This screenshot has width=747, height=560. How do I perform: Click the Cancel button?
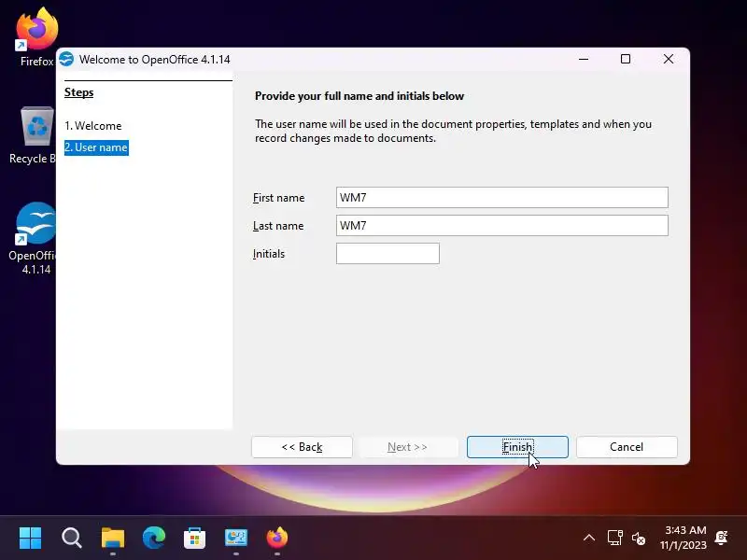click(627, 447)
